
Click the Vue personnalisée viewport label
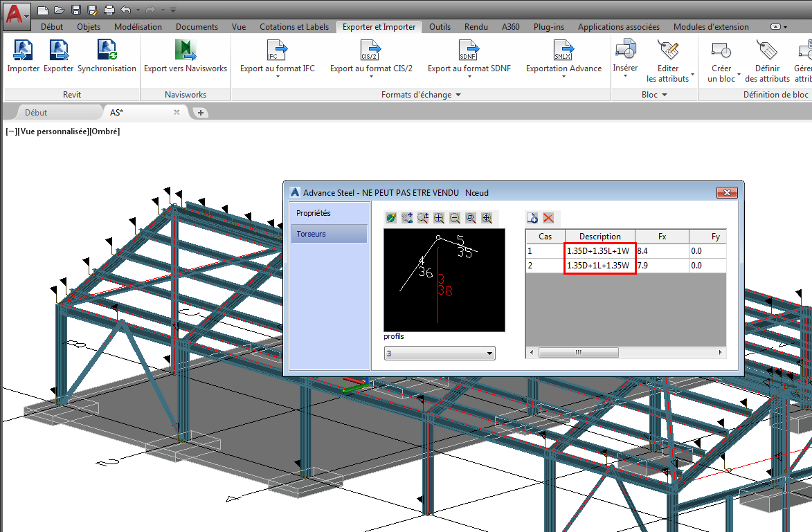[54, 131]
